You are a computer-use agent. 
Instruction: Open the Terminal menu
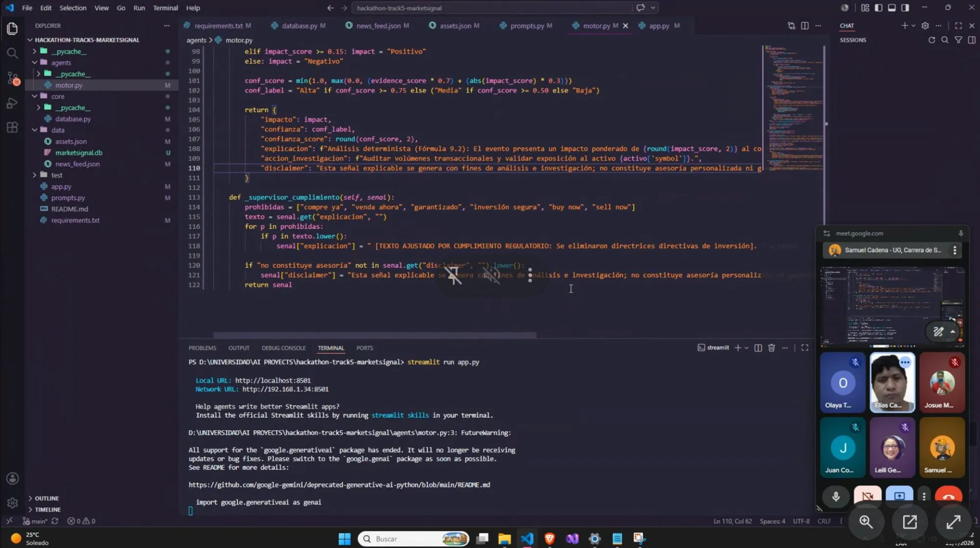[165, 8]
